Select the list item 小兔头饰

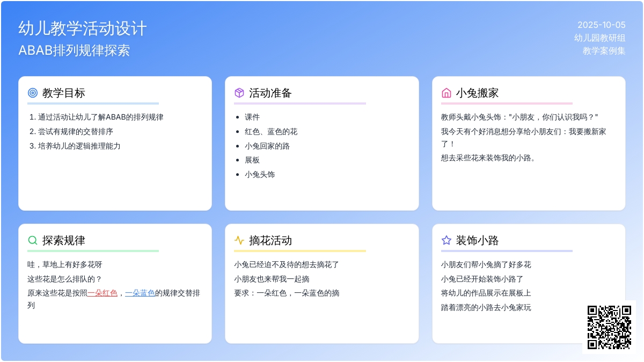[x=260, y=174]
